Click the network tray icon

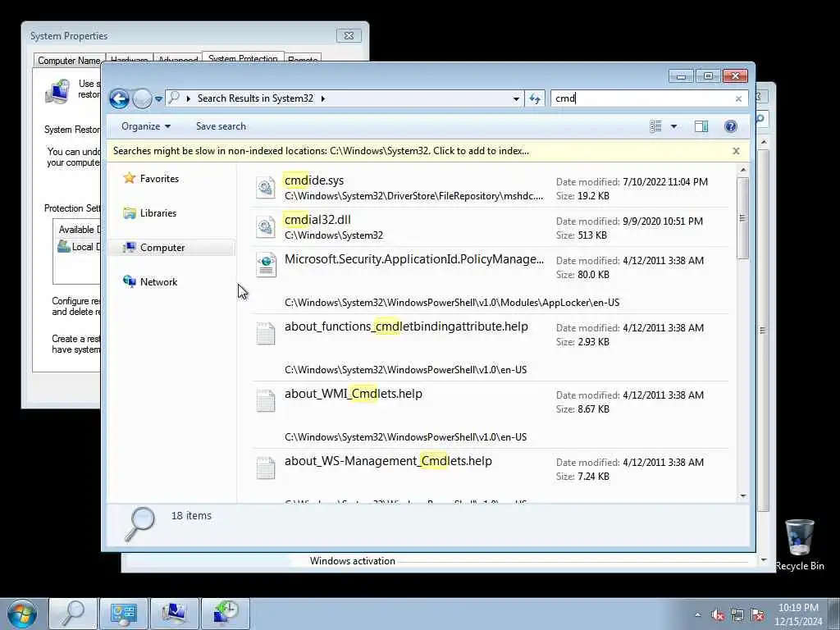click(x=737, y=615)
